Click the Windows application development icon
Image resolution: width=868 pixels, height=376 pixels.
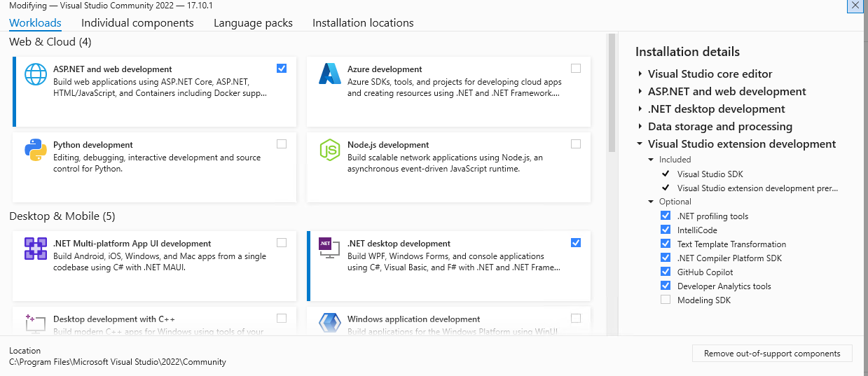pos(329,323)
